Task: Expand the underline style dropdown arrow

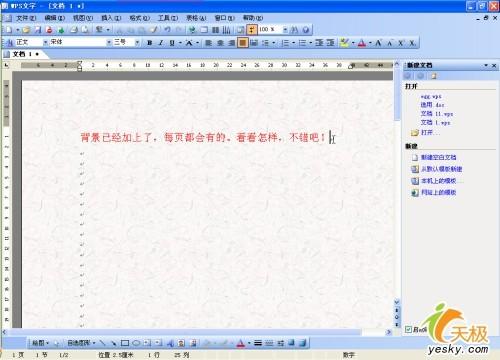Action: 180,43
